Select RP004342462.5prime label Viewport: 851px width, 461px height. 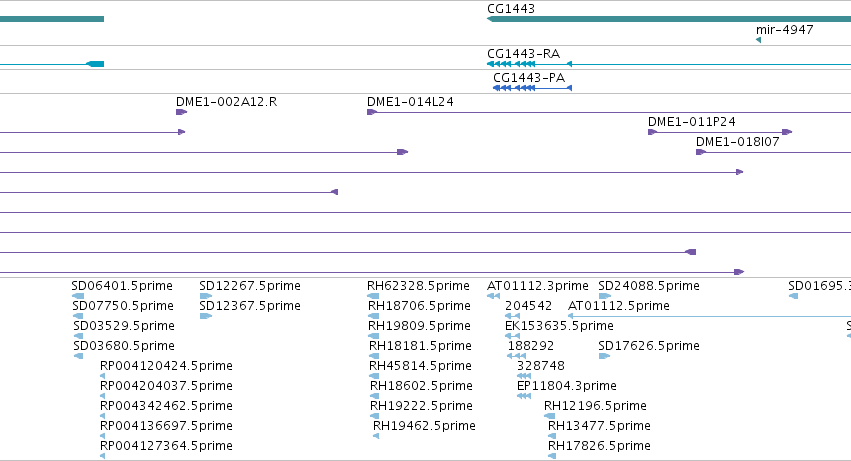[166, 406]
